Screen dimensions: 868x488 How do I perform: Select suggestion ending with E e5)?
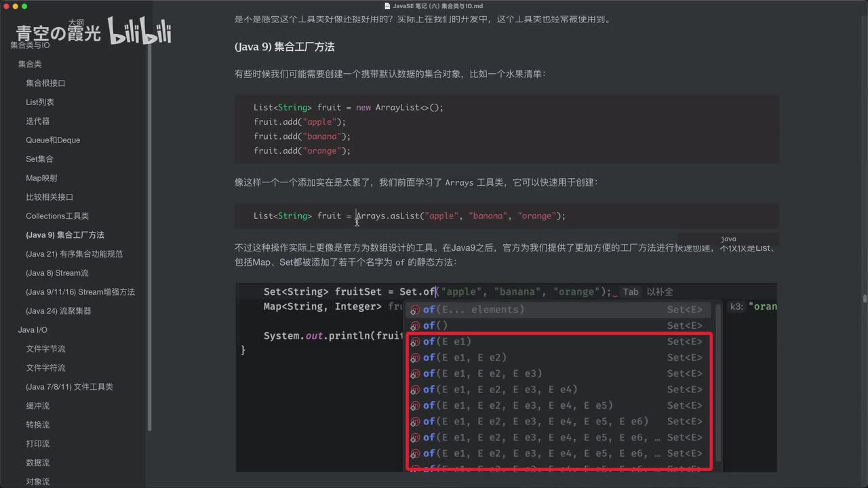click(x=559, y=405)
